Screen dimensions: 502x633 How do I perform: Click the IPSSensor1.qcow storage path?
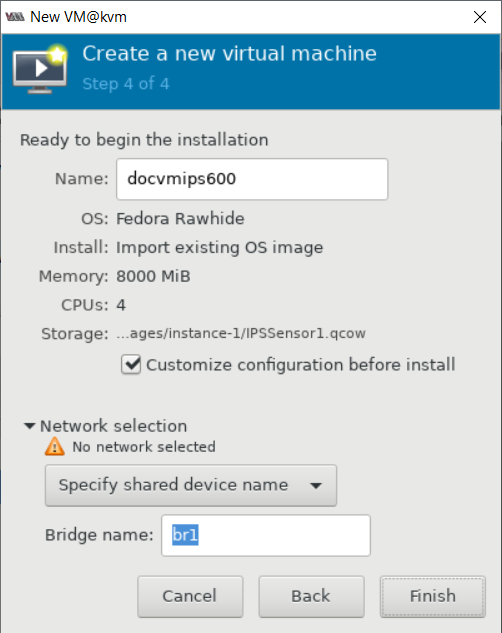241,333
